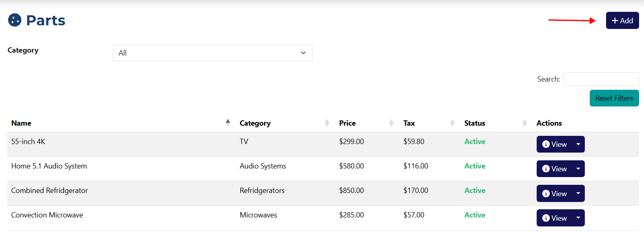Click the Add part button
Viewport: 644px width, 235px height.
pos(622,20)
